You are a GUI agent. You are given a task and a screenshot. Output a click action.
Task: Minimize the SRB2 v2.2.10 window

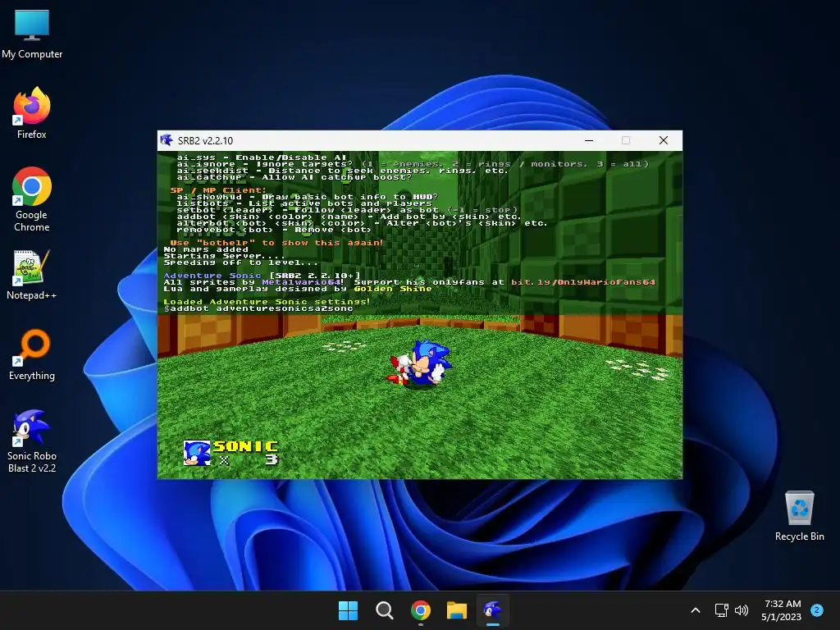click(x=589, y=140)
